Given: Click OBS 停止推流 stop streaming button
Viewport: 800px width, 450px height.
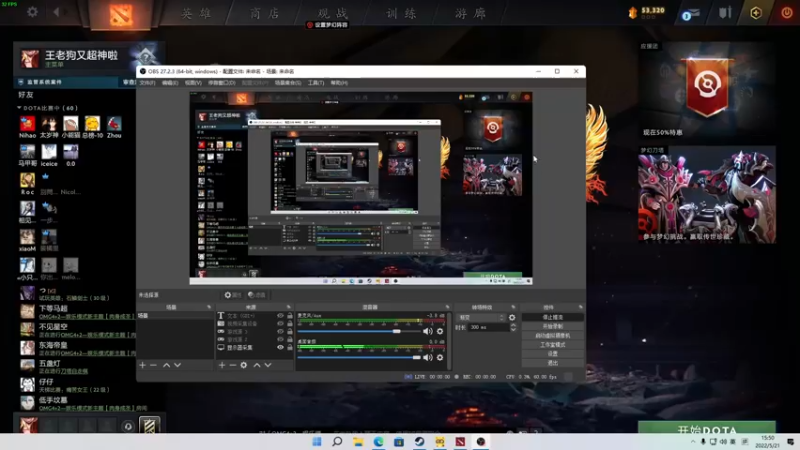Looking at the screenshot, I should point(553,317).
